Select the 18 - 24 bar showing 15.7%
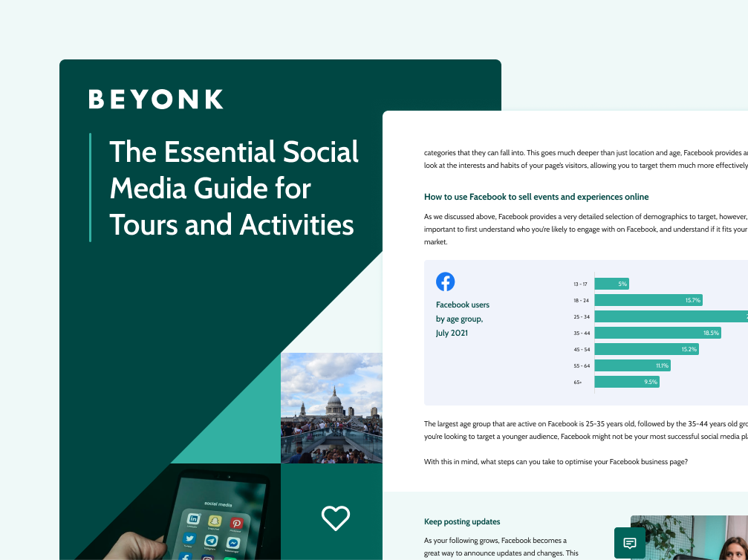 [x=648, y=300]
